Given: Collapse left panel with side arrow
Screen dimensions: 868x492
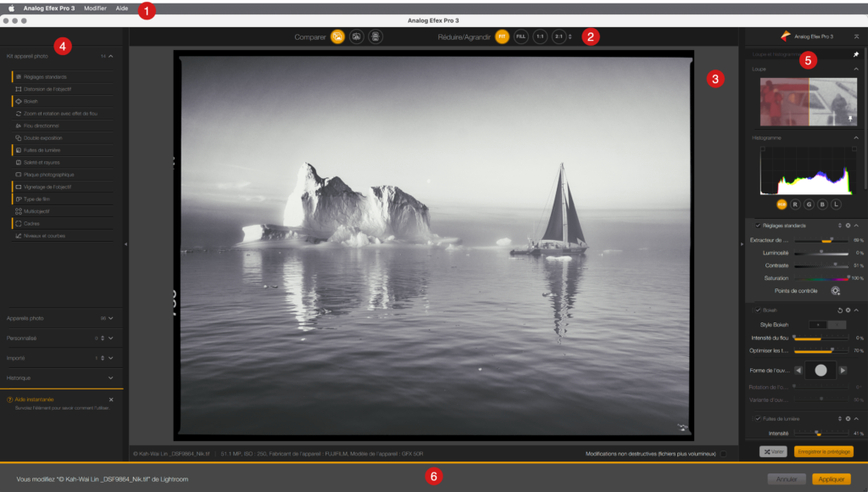Looking at the screenshot, I should click(x=125, y=243).
